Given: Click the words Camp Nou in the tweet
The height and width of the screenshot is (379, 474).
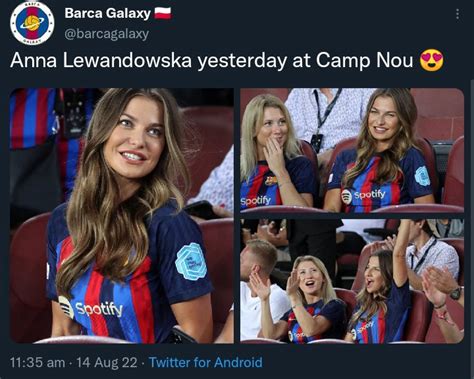Looking at the screenshot, I should [x=364, y=60].
